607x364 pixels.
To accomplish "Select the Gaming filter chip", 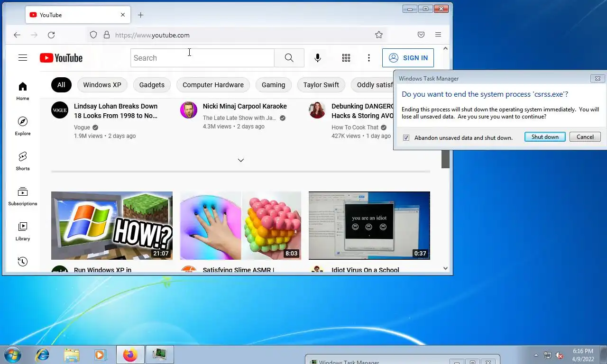I will pyautogui.click(x=274, y=85).
